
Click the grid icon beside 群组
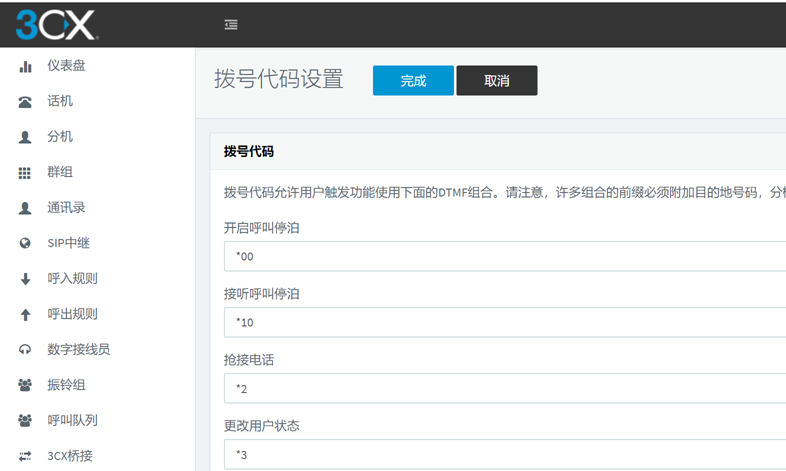point(25,173)
